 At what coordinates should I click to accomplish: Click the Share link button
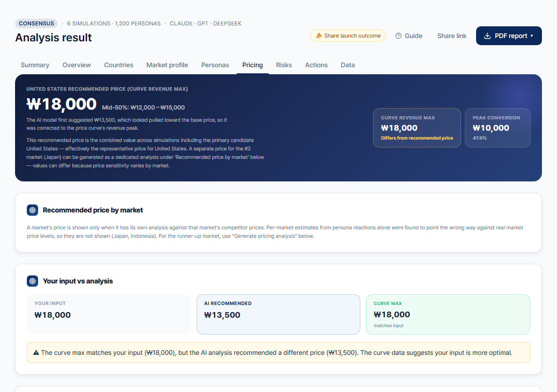[452, 36]
